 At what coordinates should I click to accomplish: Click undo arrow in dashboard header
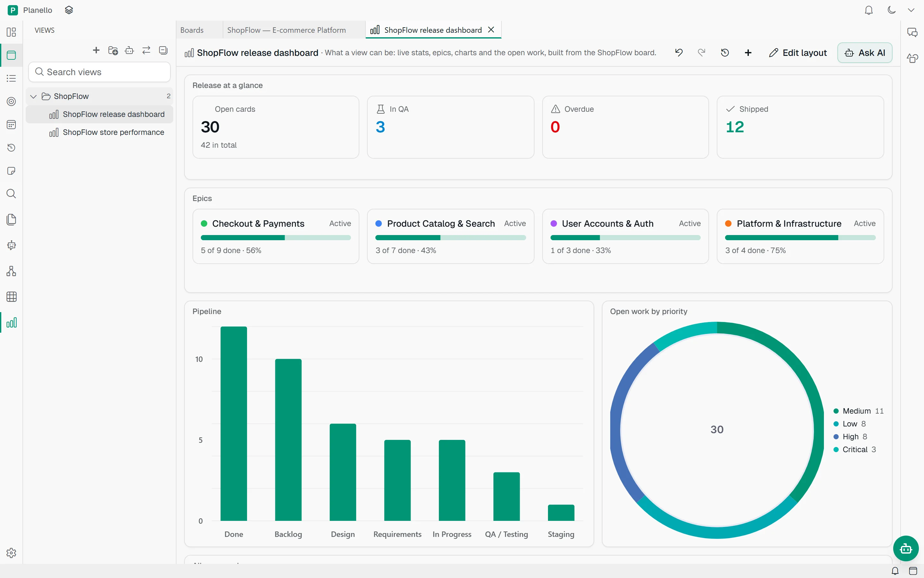[679, 53]
